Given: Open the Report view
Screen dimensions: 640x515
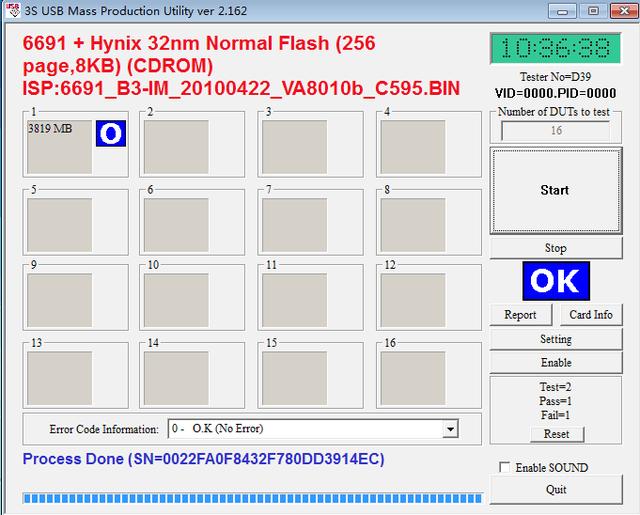Looking at the screenshot, I should click(x=520, y=315).
